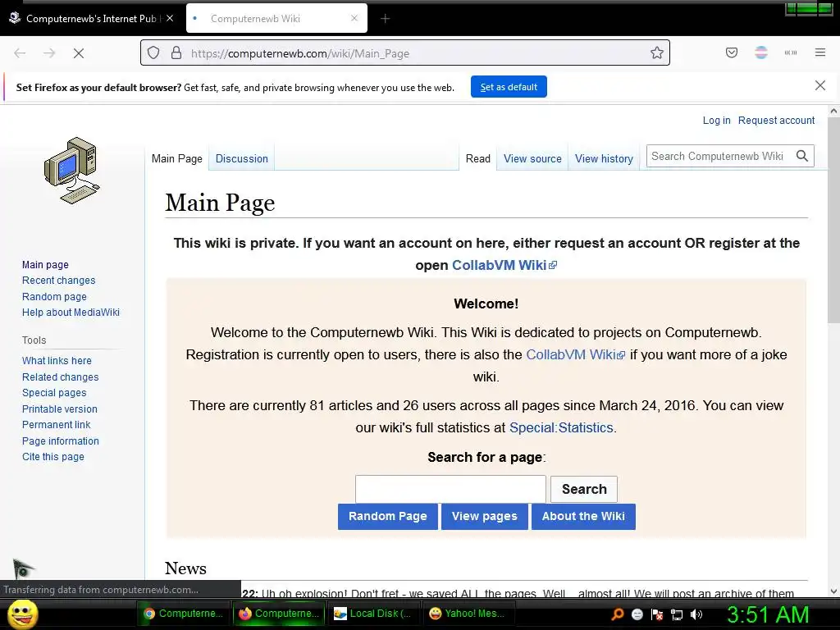Open the Firefox Computerne... taskbar item
The width and height of the screenshot is (840, 630).
click(x=279, y=614)
